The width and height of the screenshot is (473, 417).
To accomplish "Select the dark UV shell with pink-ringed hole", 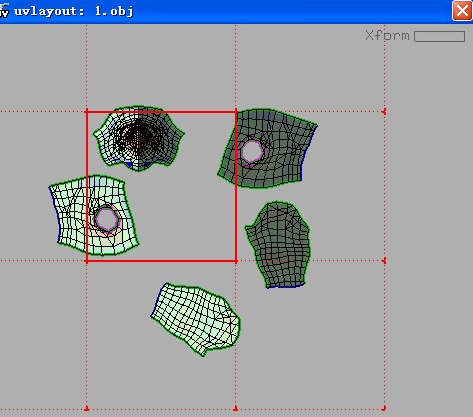I will coord(268,148).
